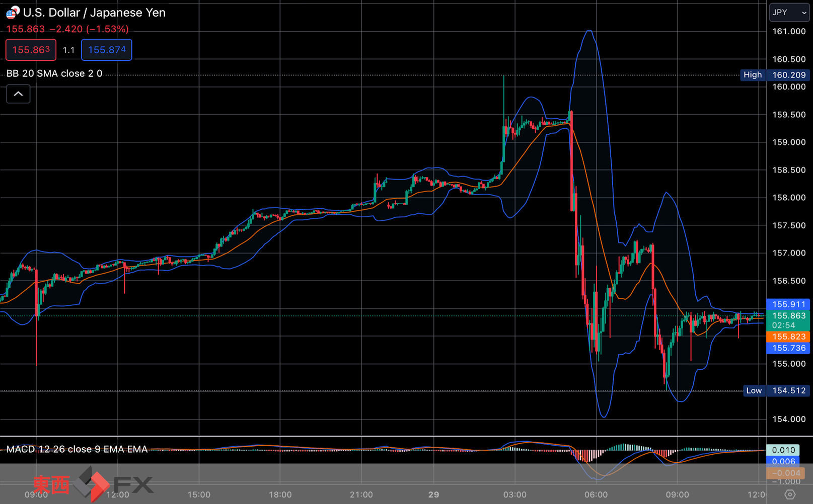Click the 03:00 time axis label
Image resolution: width=813 pixels, height=504 pixels.
(x=514, y=494)
